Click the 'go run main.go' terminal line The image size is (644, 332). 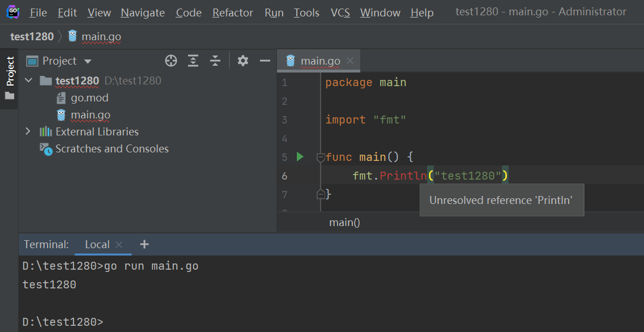point(110,266)
